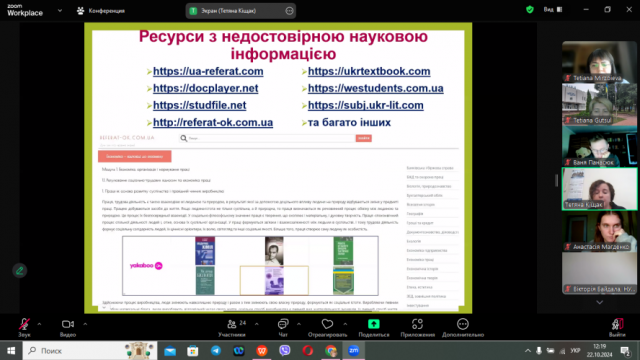
Task: Click the 'та багато інших' text
Action: click(x=349, y=122)
